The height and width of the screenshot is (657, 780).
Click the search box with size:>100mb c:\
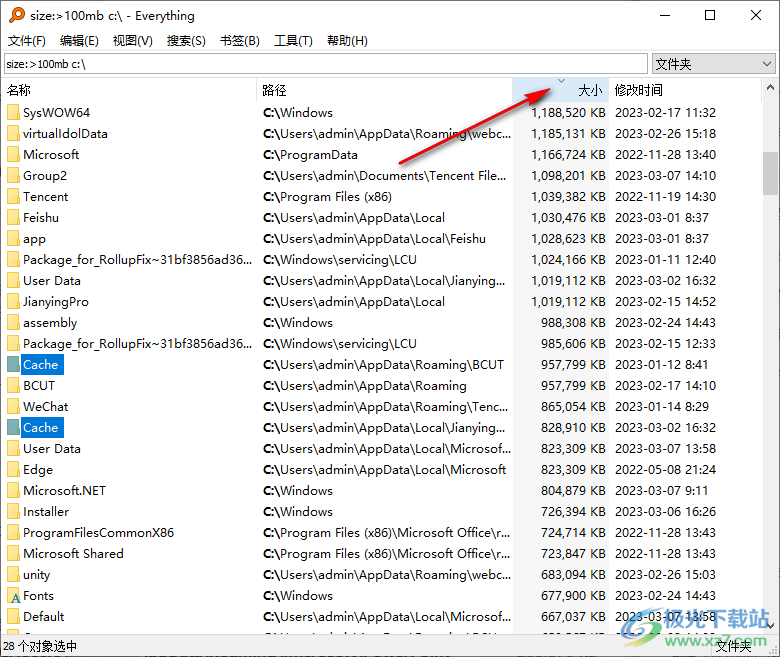coord(326,64)
